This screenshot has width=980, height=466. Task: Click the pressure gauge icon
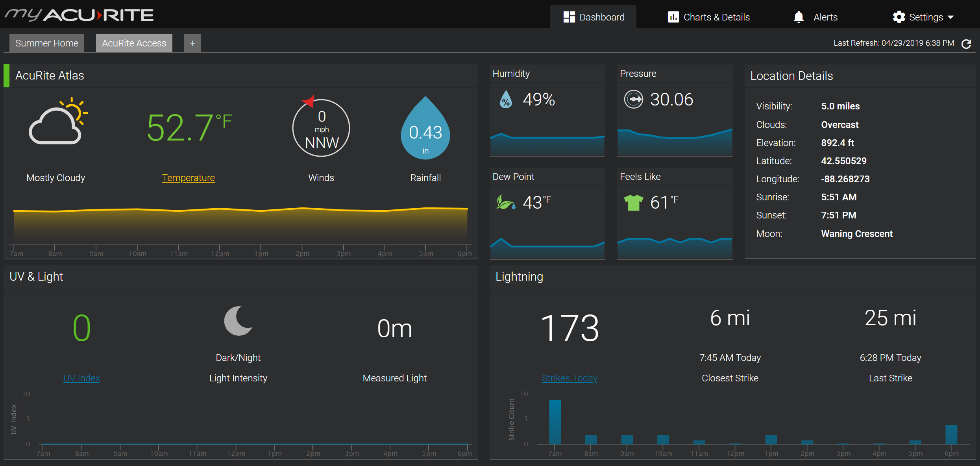pos(633,100)
